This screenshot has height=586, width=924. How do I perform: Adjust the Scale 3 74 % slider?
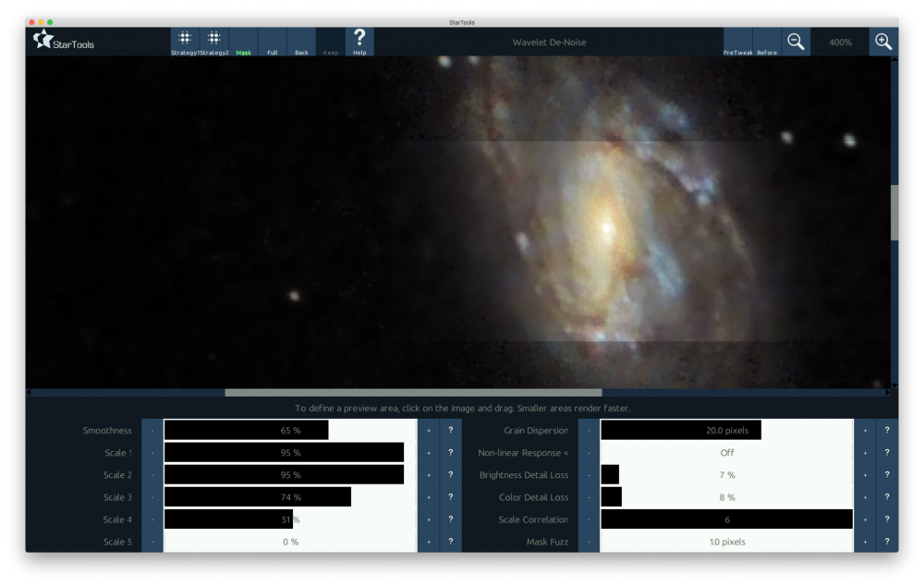click(290, 497)
